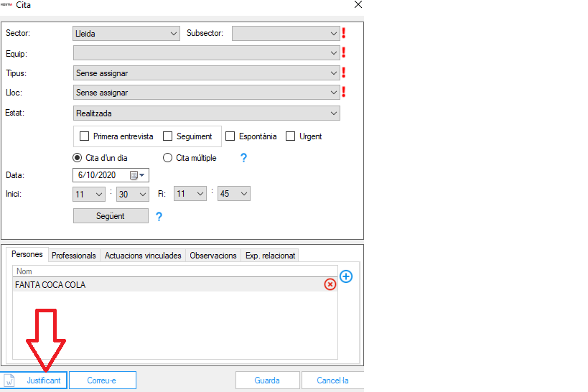Image resolution: width=588 pixels, height=392 pixels.
Task: Remove FANTA COCA COLA with red X icon
Action: pyautogui.click(x=330, y=284)
